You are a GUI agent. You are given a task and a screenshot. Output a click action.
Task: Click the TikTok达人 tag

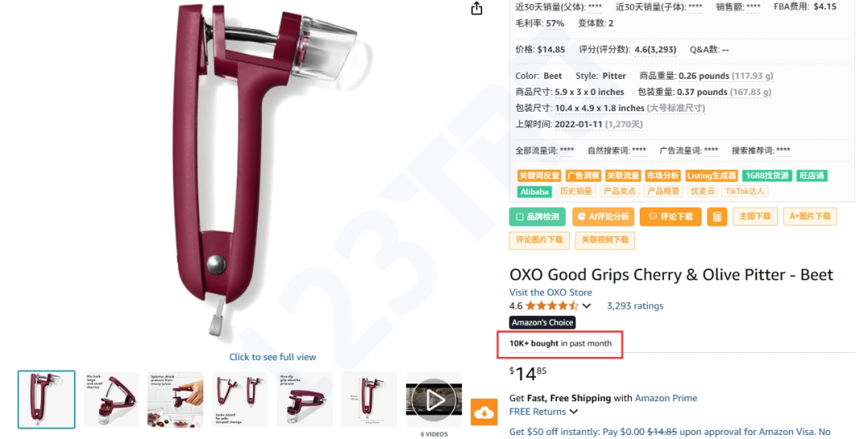(x=744, y=191)
